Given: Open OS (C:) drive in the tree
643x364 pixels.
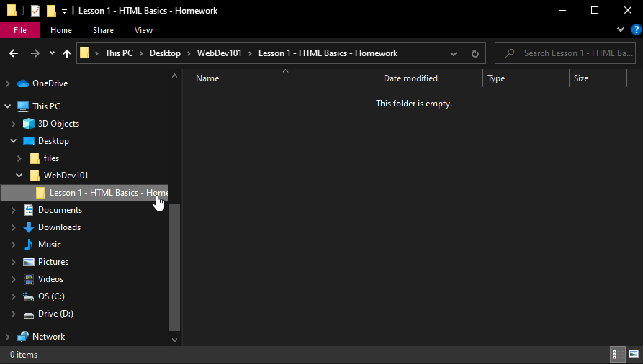Looking at the screenshot, I should [51, 296].
